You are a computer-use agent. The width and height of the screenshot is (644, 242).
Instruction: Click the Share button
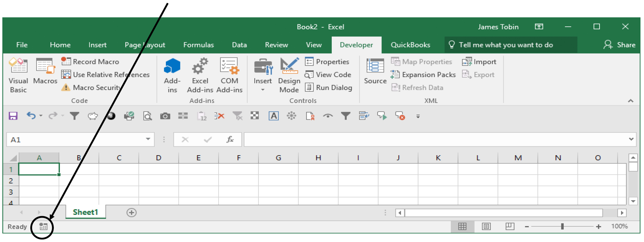[619, 45]
